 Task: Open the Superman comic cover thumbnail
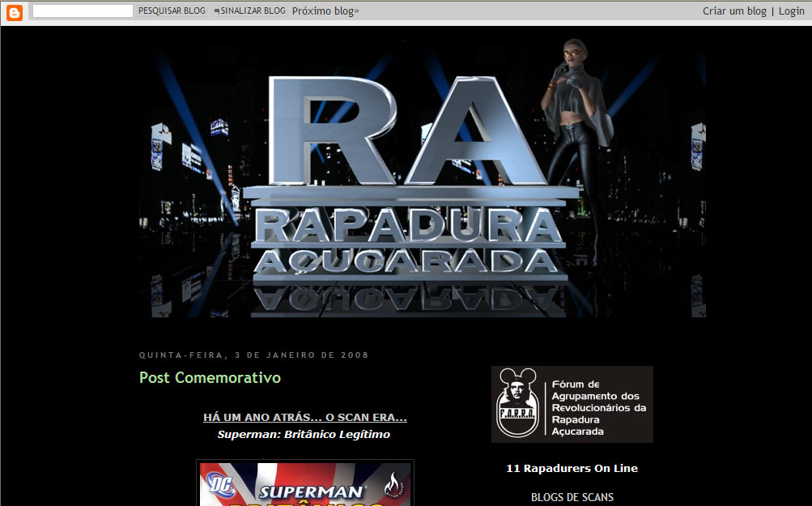click(304, 486)
